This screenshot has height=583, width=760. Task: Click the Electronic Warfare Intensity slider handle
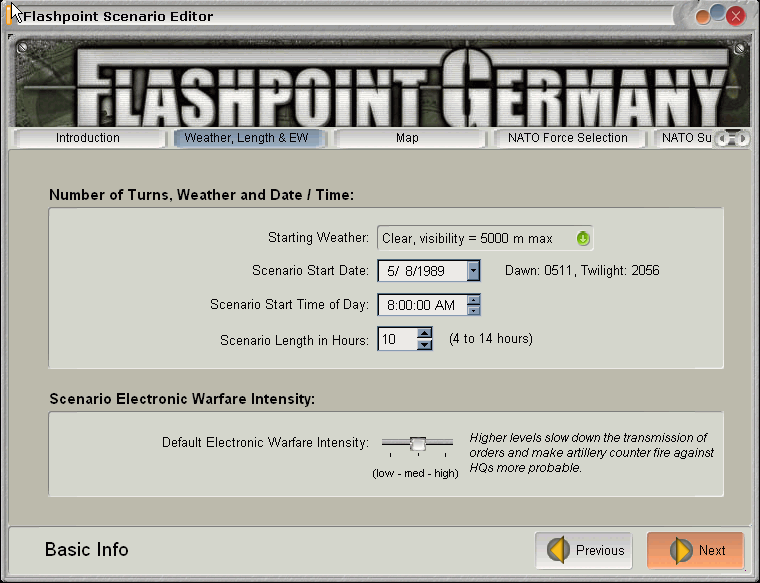418,443
